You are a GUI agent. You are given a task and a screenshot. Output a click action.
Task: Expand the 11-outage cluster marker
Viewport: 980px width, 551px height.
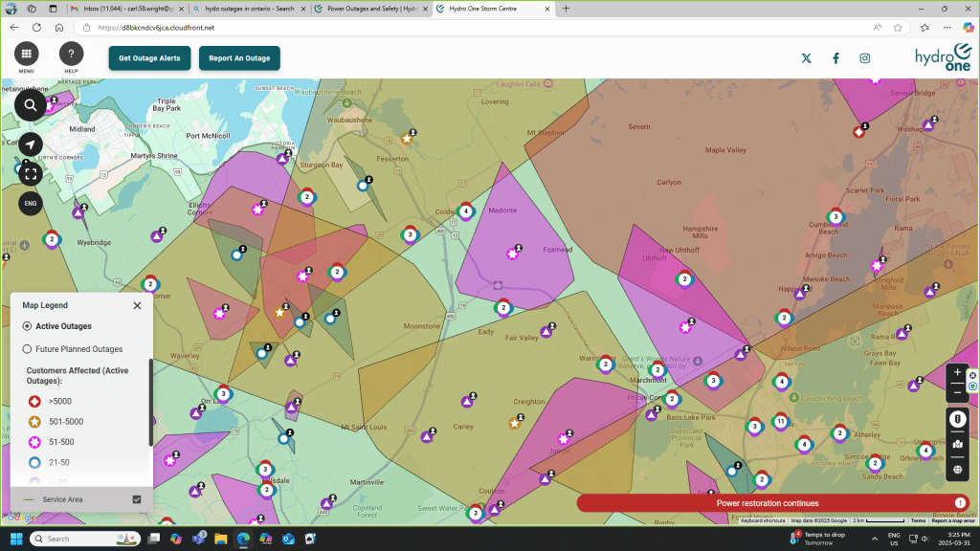pyautogui.click(x=781, y=422)
